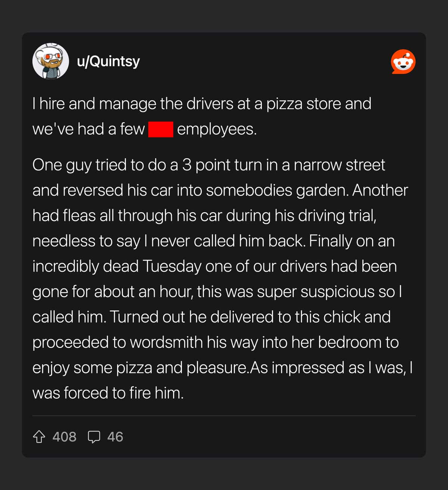Click the word "Tuesday" in the post
This screenshot has width=448, height=490.
coord(172,266)
